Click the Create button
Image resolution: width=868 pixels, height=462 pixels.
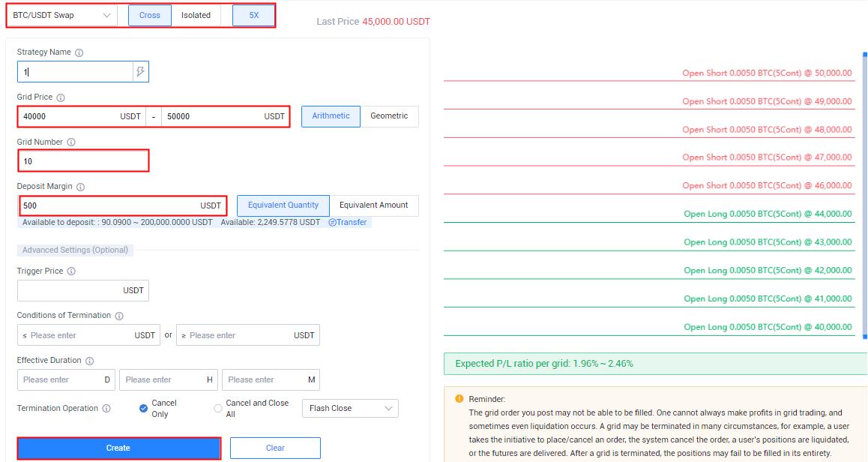click(x=118, y=448)
